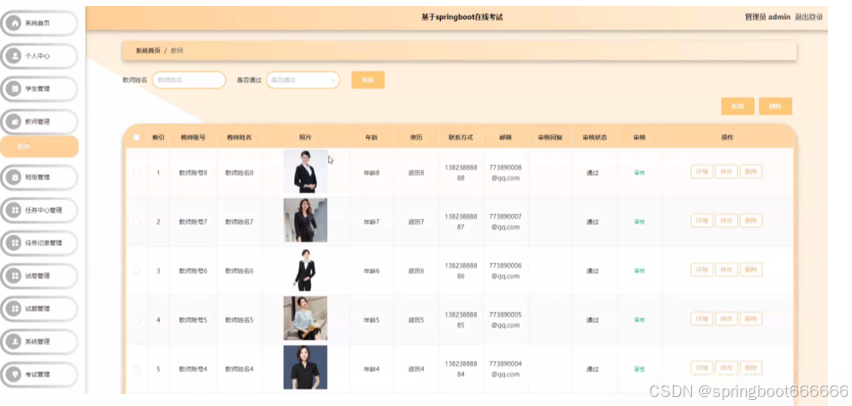The height and width of the screenshot is (406, 852).
Task: Open 系统首页 from the sidebar home icon
Action: (13, 23)
